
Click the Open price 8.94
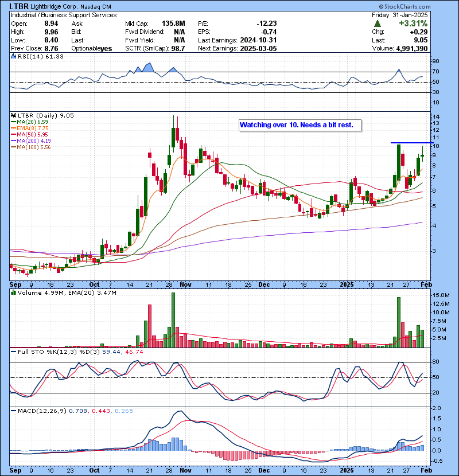pyautogui.click(x=51, y=24)
